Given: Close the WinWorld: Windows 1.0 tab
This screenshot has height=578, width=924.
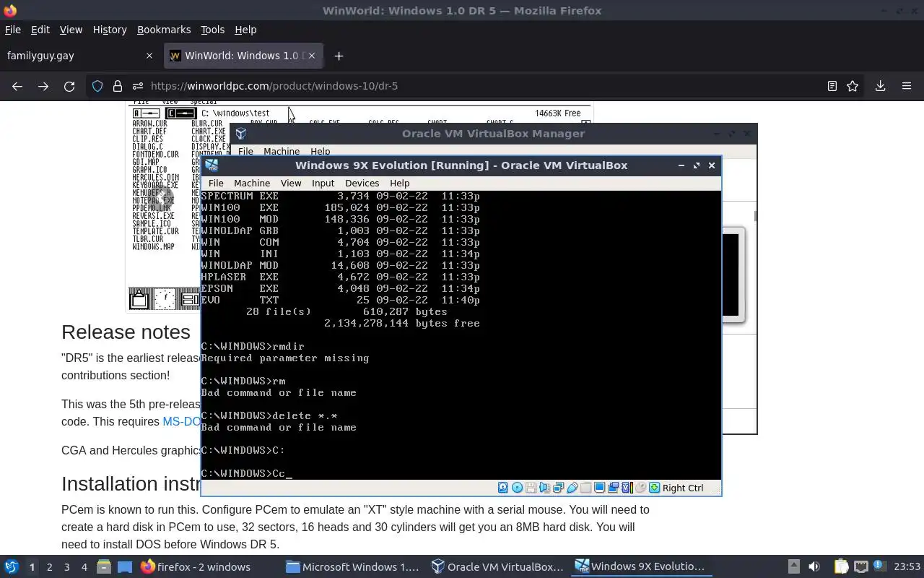Looking at the screenshot, I should coord(313,56).
